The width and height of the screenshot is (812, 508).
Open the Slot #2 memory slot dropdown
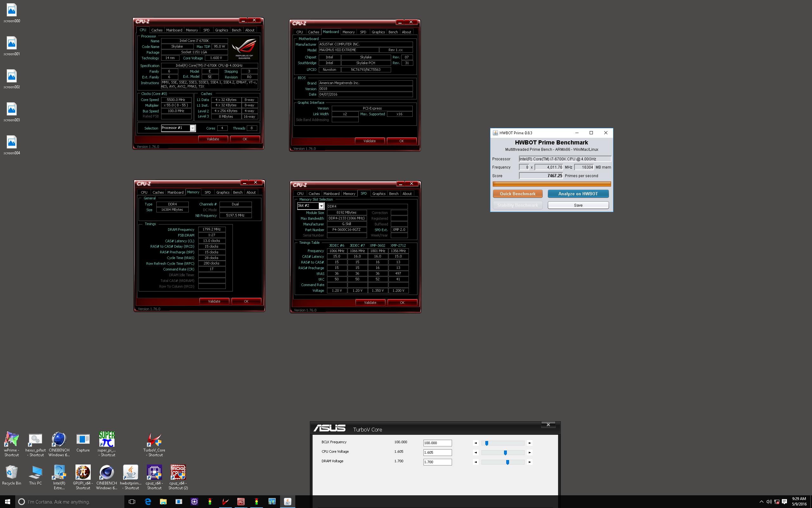321,206
